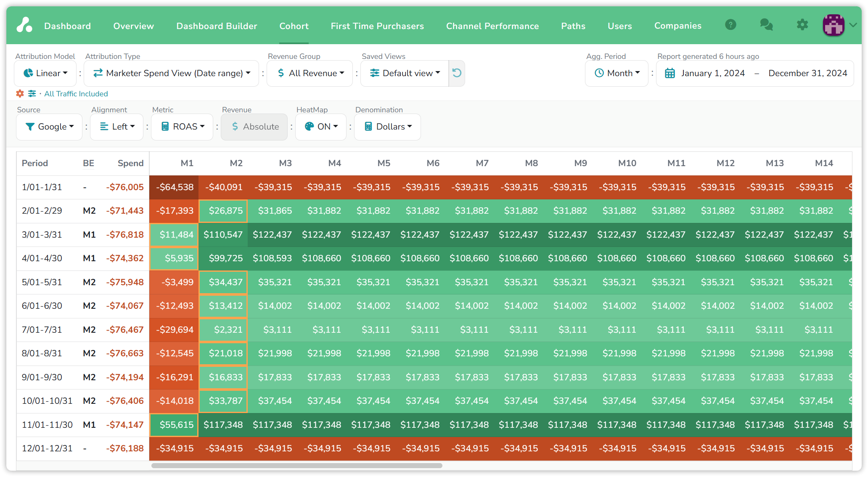The image size is (868, 477).
Task: Open the Left alignment dropdown
Action: click(x=117, y=127)
